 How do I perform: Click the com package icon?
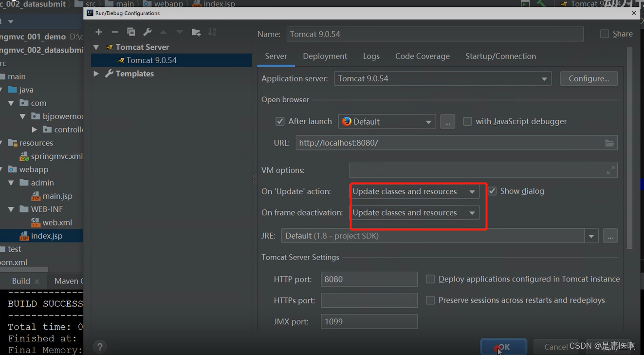24,103
